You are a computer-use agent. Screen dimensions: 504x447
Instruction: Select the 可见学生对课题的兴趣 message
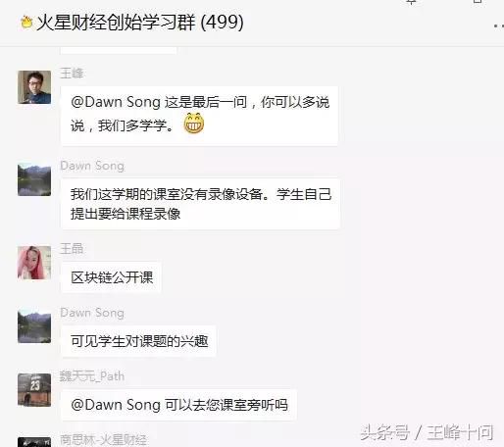[x=138, y=341]
